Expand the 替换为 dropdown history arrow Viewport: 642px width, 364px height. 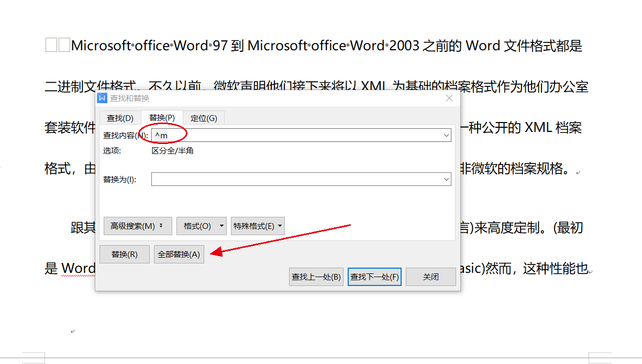447,179
